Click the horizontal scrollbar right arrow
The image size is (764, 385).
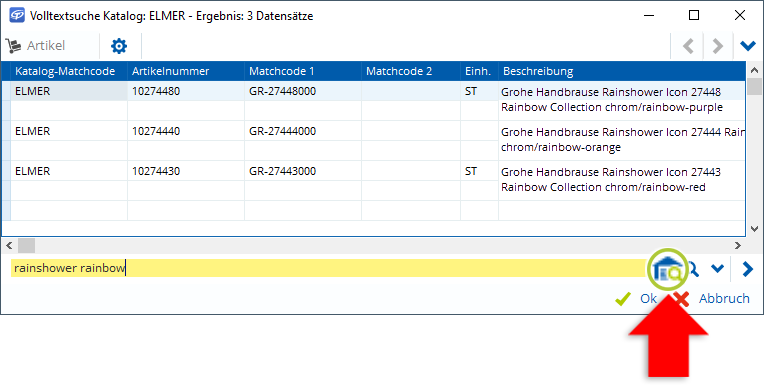pos(738,246)
